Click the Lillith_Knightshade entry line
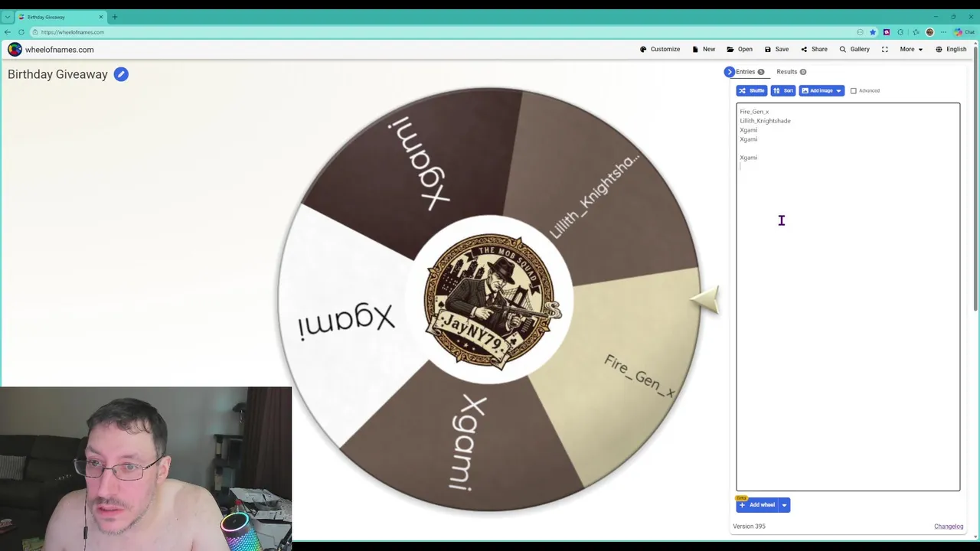The image size is (980, 551). pos(765,121)
